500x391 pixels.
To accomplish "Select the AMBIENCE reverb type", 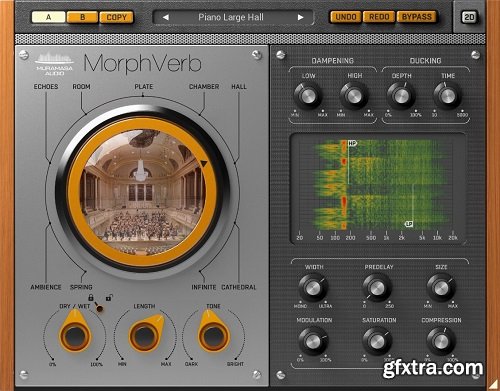I will tap(46, 287).
